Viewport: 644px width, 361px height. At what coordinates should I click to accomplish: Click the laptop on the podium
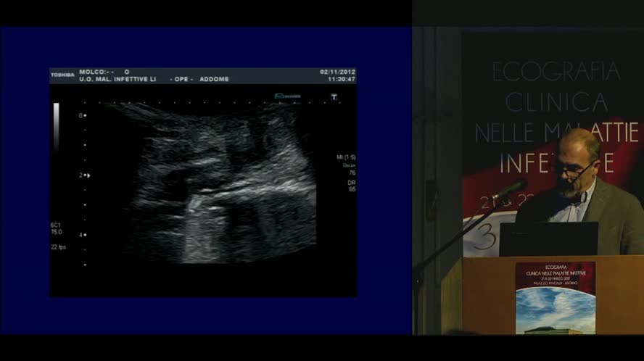pyautogui.click(x=548, y=239)
